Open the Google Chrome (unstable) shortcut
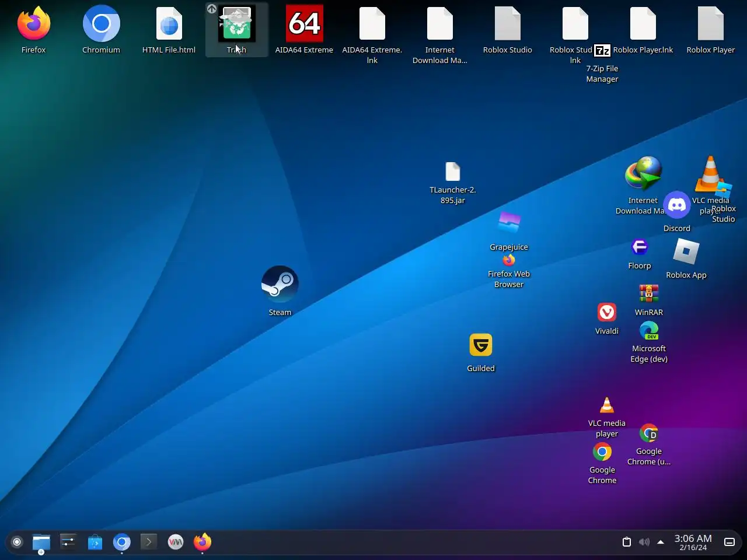Viewport: 747px width, 560px height. 649,433
